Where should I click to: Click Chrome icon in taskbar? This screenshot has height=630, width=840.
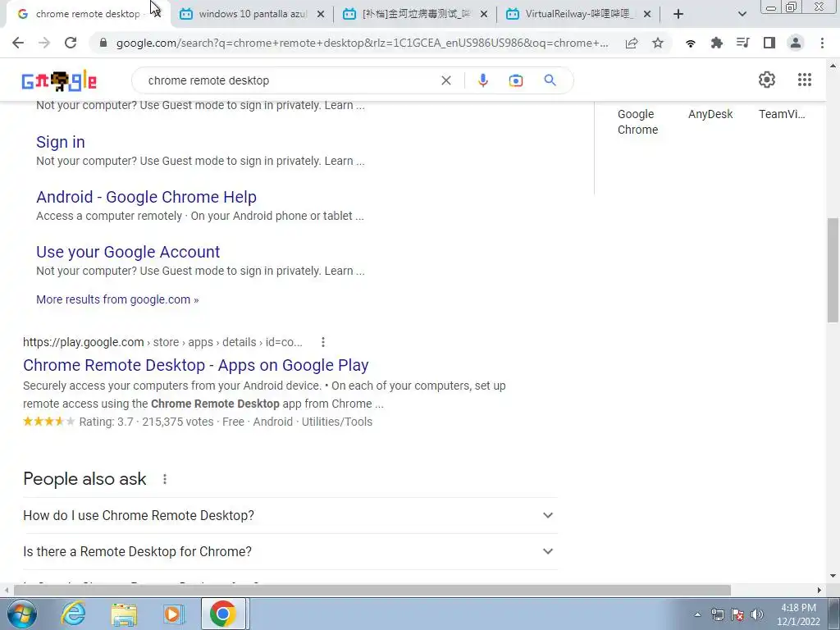(223, 614)
